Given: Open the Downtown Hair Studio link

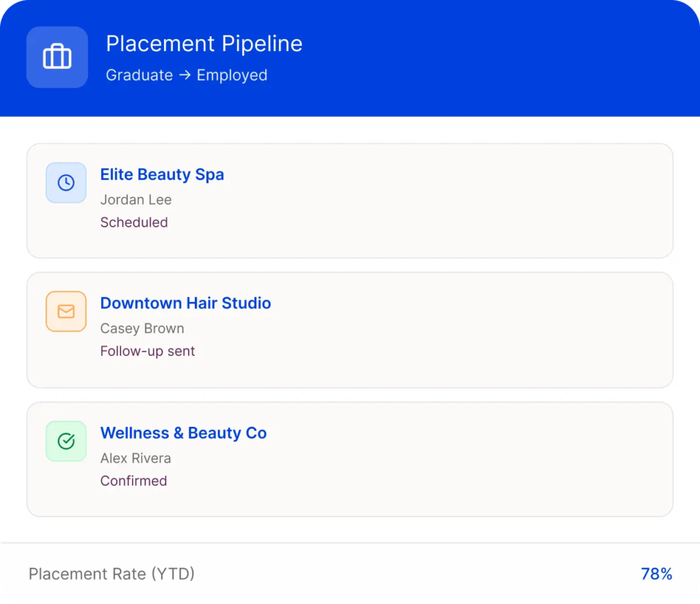Looking at the screenshot, I should point(185,303).
